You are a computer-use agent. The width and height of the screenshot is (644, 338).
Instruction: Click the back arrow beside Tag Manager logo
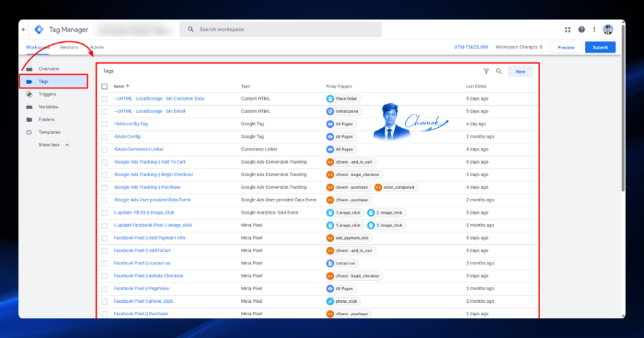(x=24, y=30)
